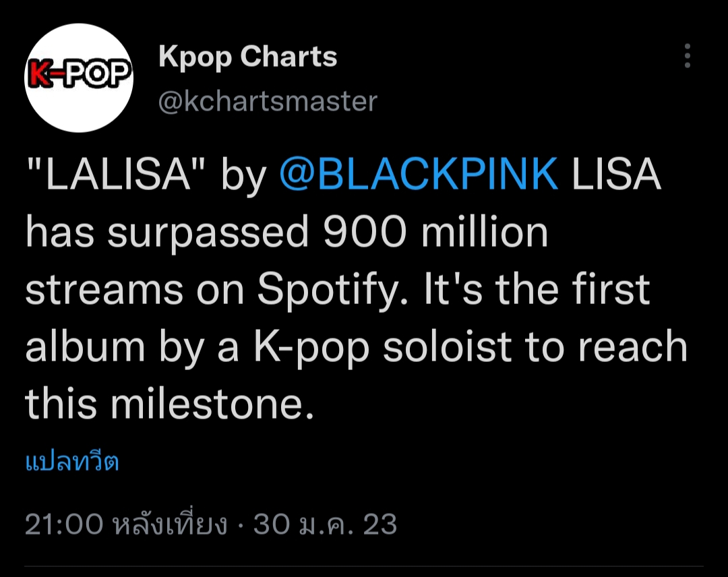
Task: Open the @BLACKPINK mention link
Action: point(419,175)
